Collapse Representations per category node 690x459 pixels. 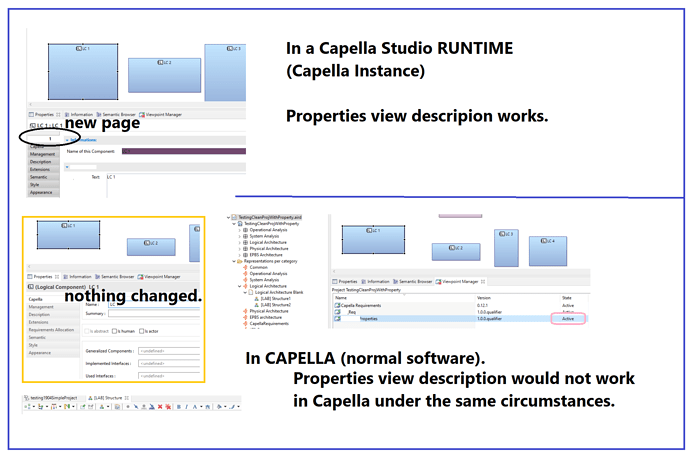234,261
